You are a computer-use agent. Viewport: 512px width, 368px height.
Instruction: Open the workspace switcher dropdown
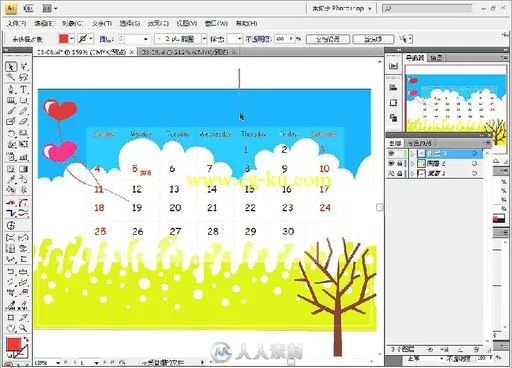pos(342,8)
